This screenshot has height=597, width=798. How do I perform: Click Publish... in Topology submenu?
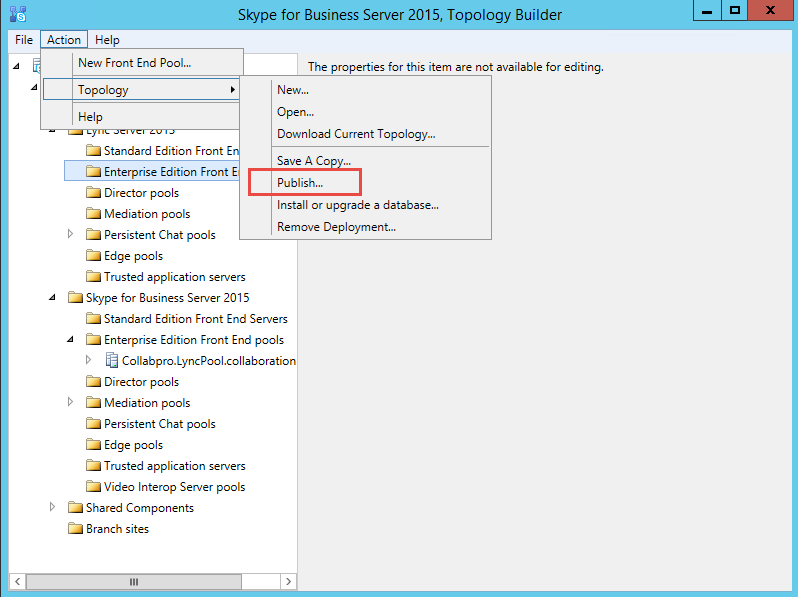coord(365,183)
